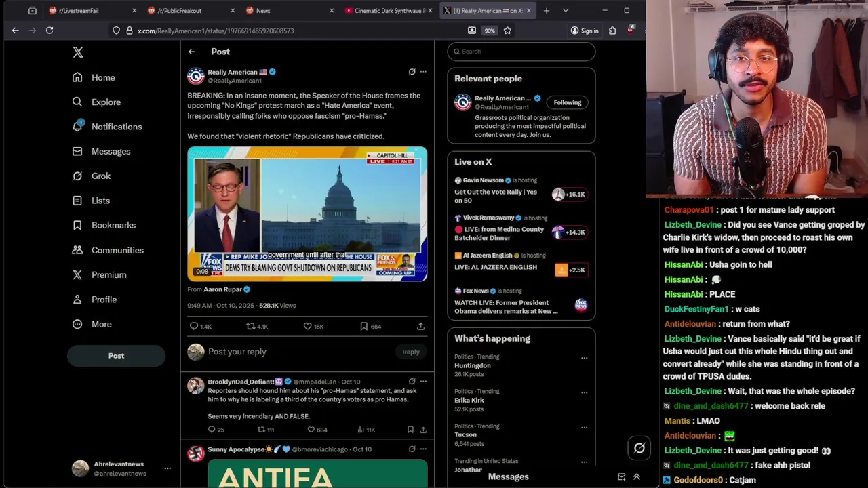Click the Search box on X
The height and width of the screenshot is (488, 868).
coord(521,52)
